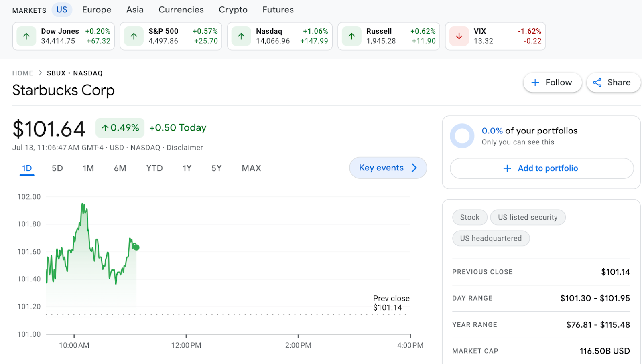Open the Futures markets tab
Screen dimensions: 642x364
pyautogui.click(x=278, y=10)
